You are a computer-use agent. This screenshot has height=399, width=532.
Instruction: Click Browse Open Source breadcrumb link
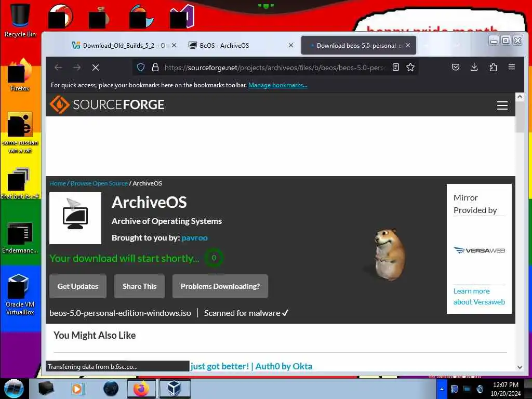pyautogui.click(x=99, y=183)
